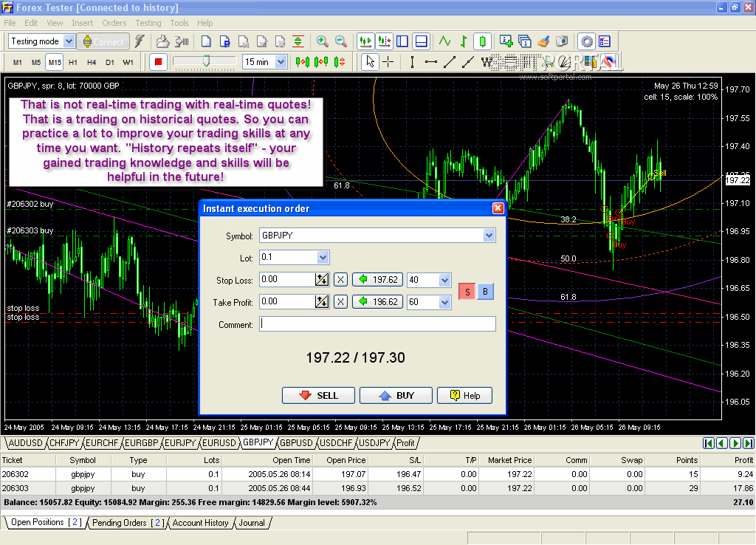Click the jump to last chart tab arrow
Viewport: 756px width, 545px height.
(749, 443)
